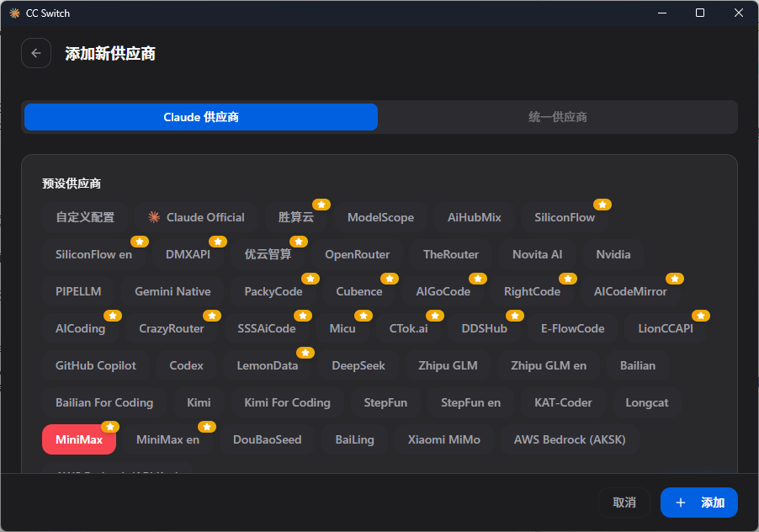Select the GitHub Copilot preset

[x=95, y=365]
